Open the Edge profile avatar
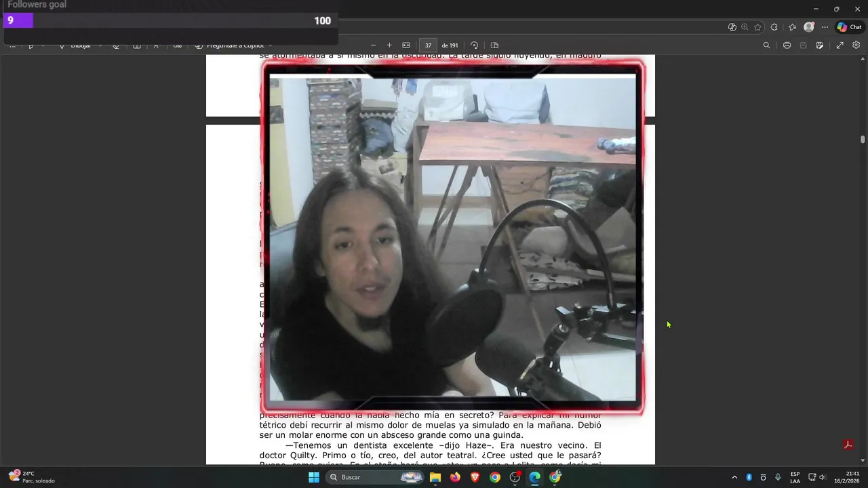The image size is (868, 488). (808, 27)
